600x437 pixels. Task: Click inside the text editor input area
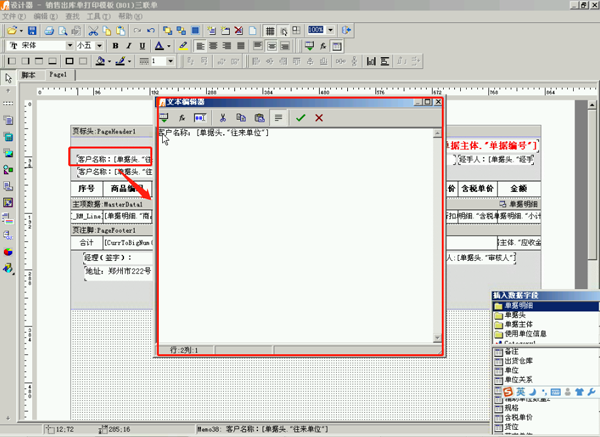click(x=296, y=235)
